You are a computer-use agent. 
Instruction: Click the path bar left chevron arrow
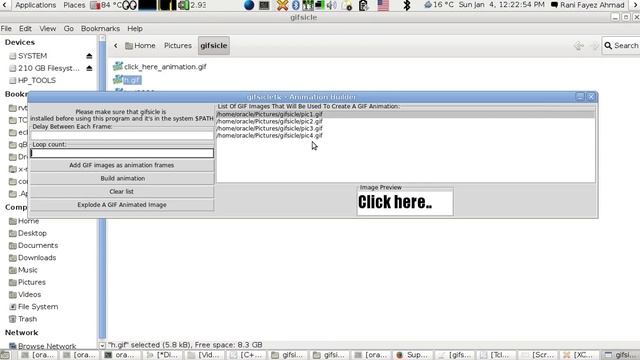pyautogui.click(x=116, y=46)
